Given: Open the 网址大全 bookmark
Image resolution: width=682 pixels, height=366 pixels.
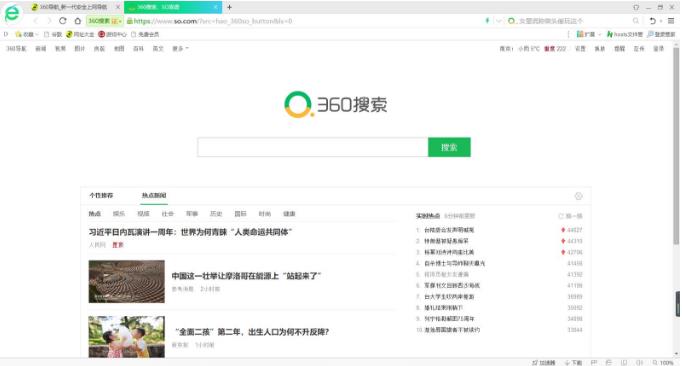Looking at the screenshot, I should 80,34.
